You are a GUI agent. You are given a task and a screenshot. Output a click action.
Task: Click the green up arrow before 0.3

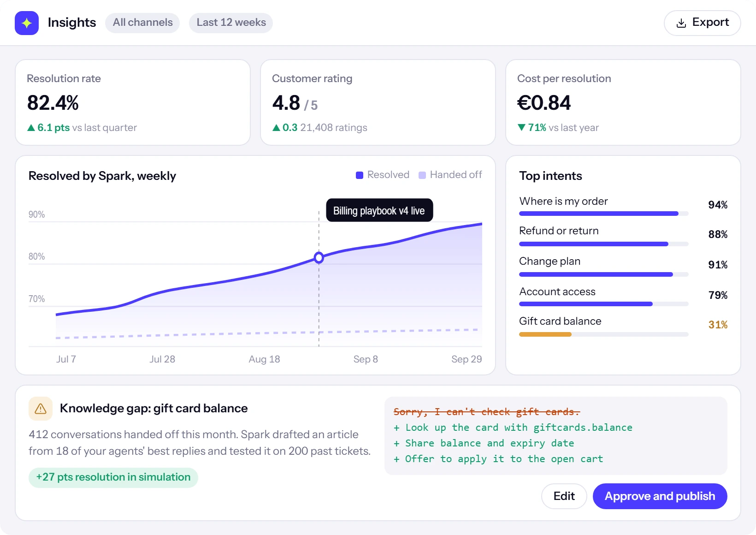(276, 128)
